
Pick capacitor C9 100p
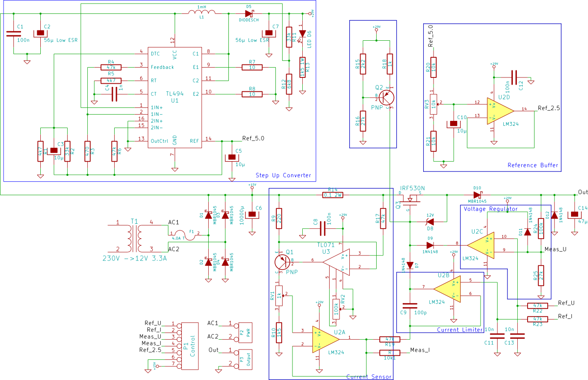(410, 306)
